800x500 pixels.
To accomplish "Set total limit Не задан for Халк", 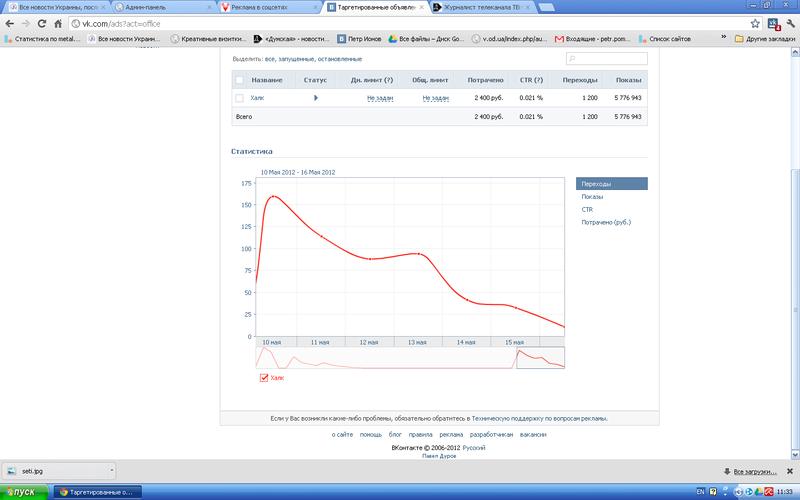I will (x=436, y=98).
